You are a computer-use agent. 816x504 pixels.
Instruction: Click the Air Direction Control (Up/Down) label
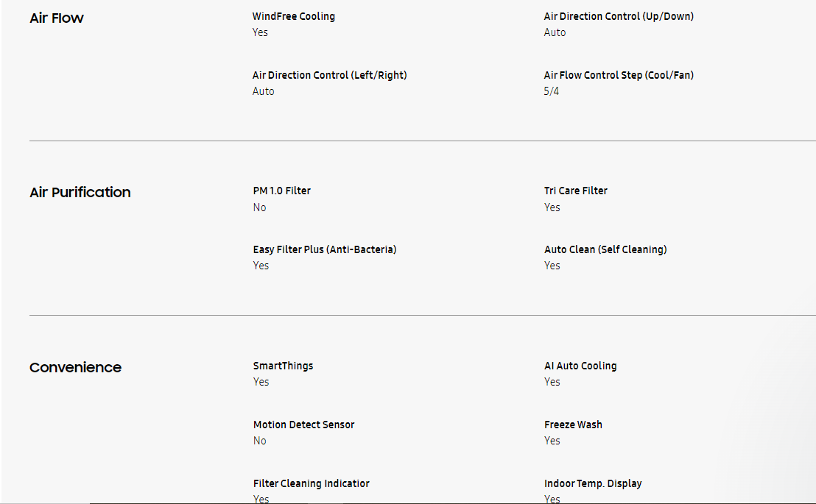(619, 16)
